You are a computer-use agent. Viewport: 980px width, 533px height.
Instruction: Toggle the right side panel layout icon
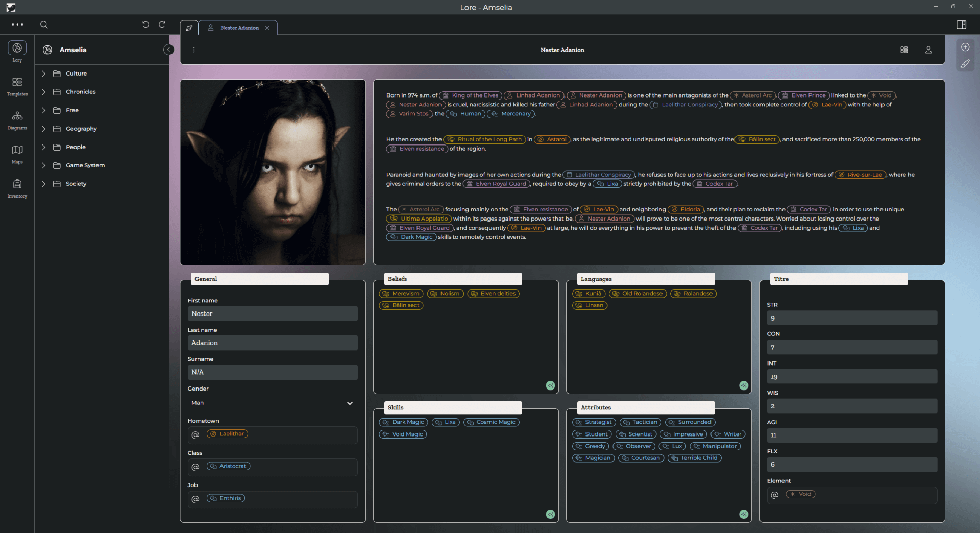(961, 25)
